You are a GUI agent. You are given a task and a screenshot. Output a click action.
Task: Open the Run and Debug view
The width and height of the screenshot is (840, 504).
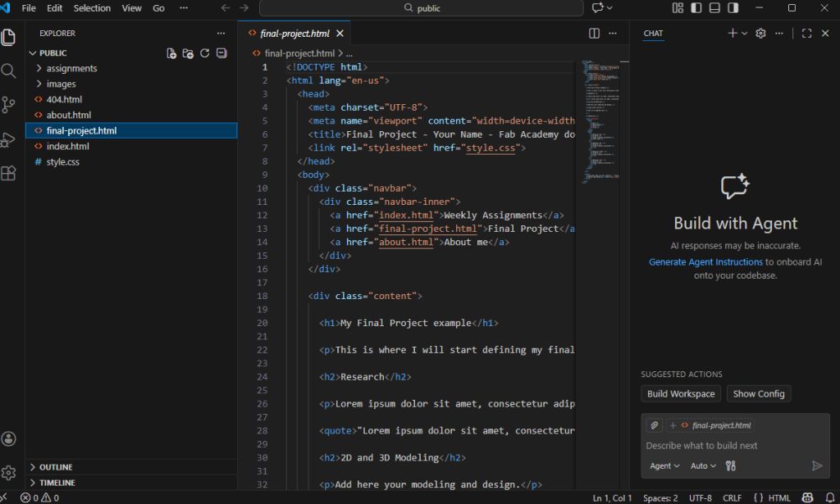click(9, 139)
